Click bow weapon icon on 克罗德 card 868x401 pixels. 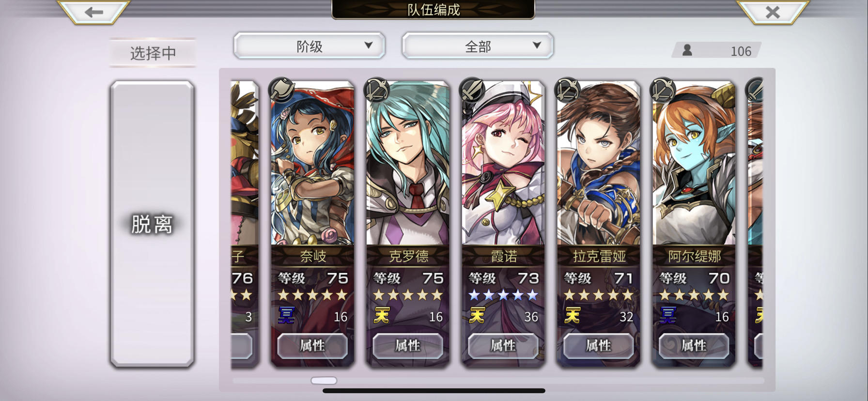tap(376, 89)
